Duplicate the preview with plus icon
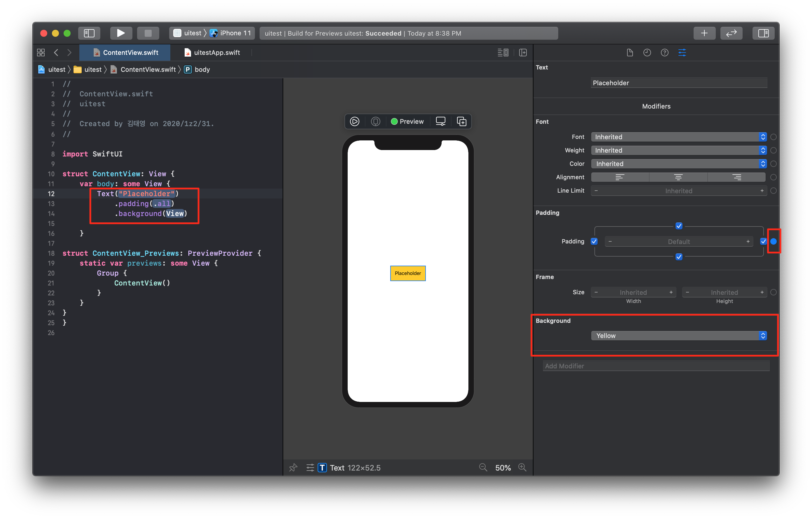Viewport: 812px width, 519px height. (x=461, y=121)
